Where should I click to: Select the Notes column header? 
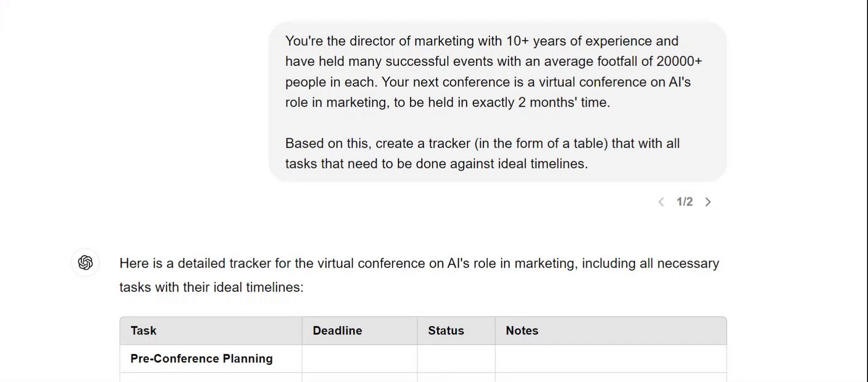(522, 331)
